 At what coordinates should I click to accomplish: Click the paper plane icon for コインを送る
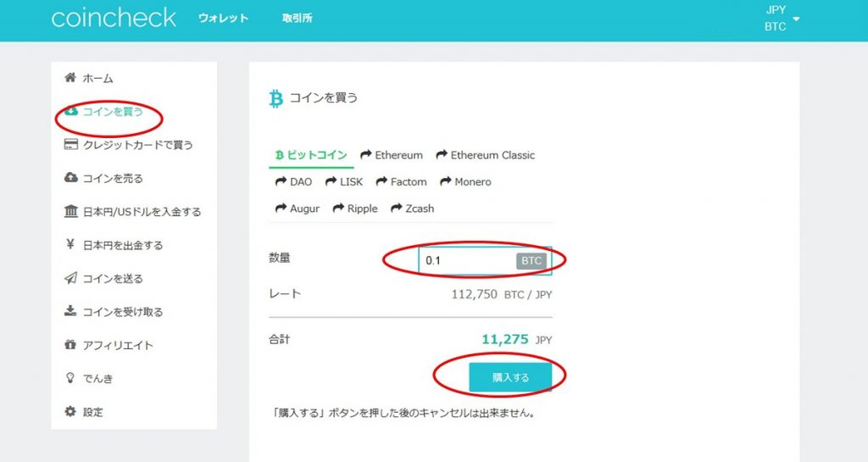pyautogui.click(x=71, y=278)
